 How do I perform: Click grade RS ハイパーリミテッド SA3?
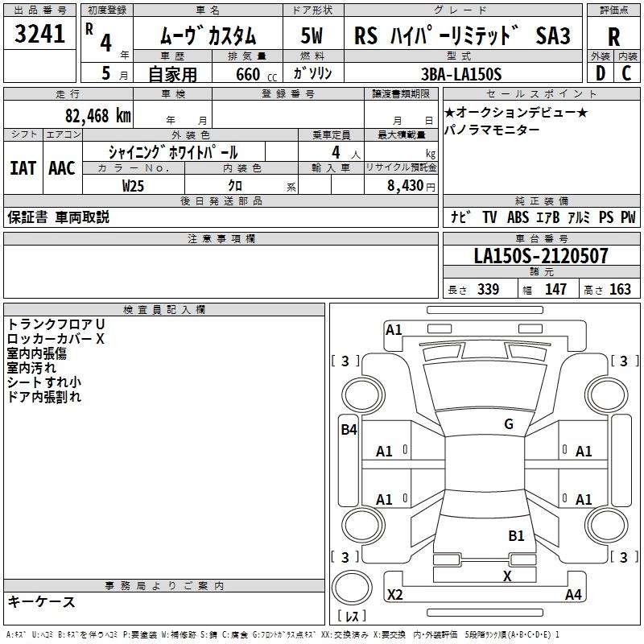pyautogui.click(x=462, y=35)
